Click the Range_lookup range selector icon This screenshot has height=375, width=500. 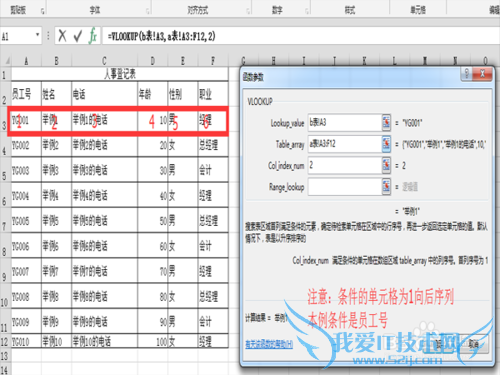(386, 187)
